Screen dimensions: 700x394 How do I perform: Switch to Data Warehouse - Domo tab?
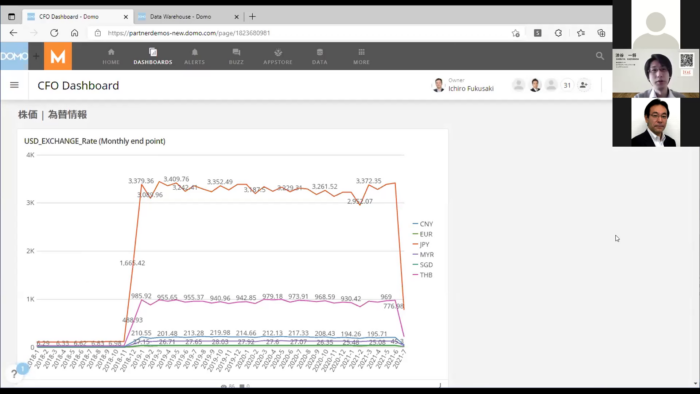point(180,17)
